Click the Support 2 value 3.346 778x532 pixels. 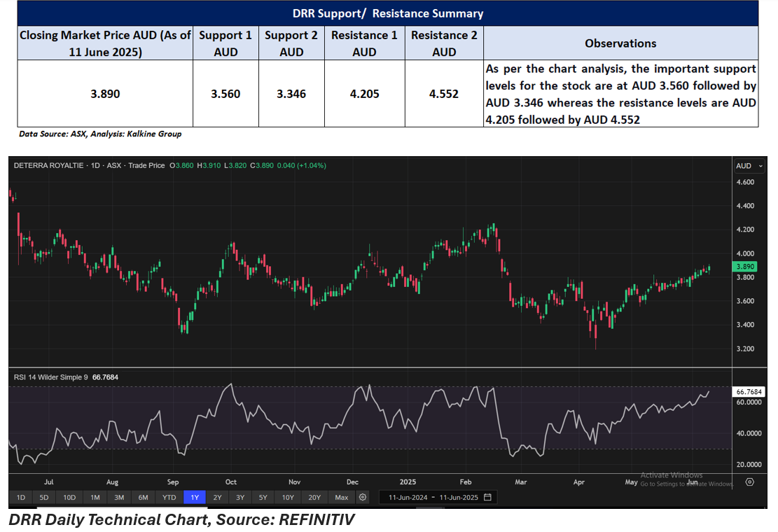coord(291,94)
